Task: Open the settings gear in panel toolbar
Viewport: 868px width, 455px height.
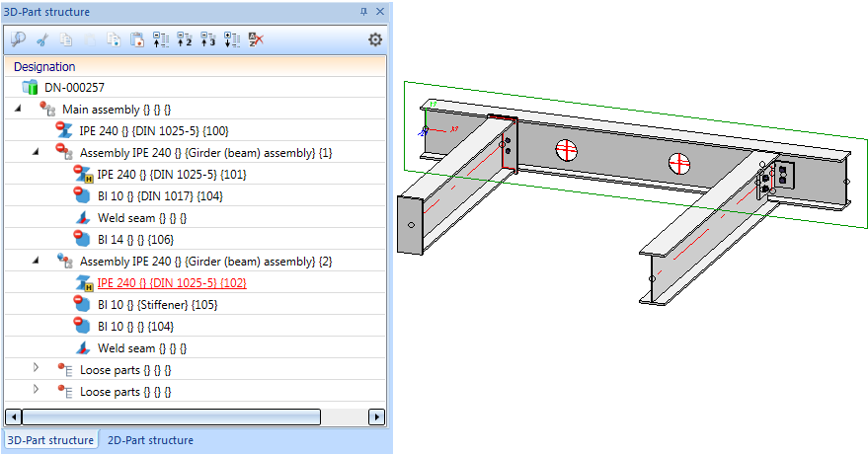Action: pyautogui.click(x=375, y=40)
